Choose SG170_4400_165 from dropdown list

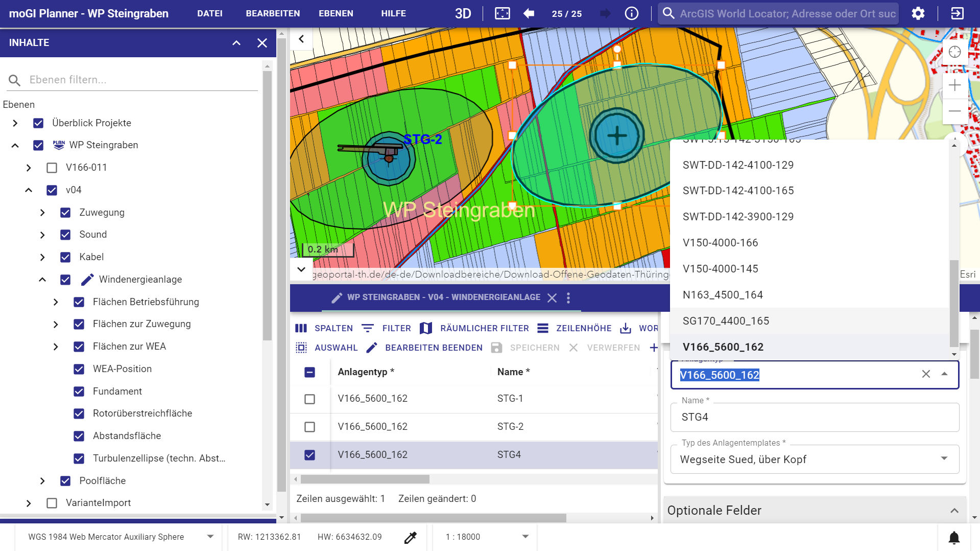(809, 321)
